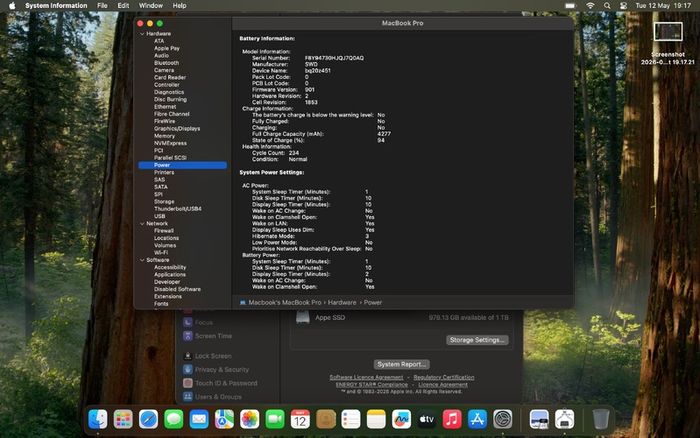Open Apple TV in the dock
Screen dimensions: 700x438
point(427,420)
